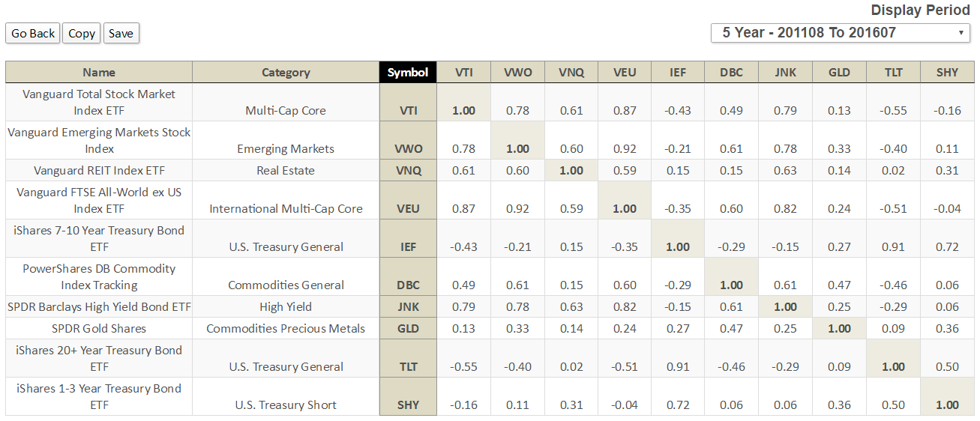Click Vanguard REIT Index ETF name

(x=99, y=170)
